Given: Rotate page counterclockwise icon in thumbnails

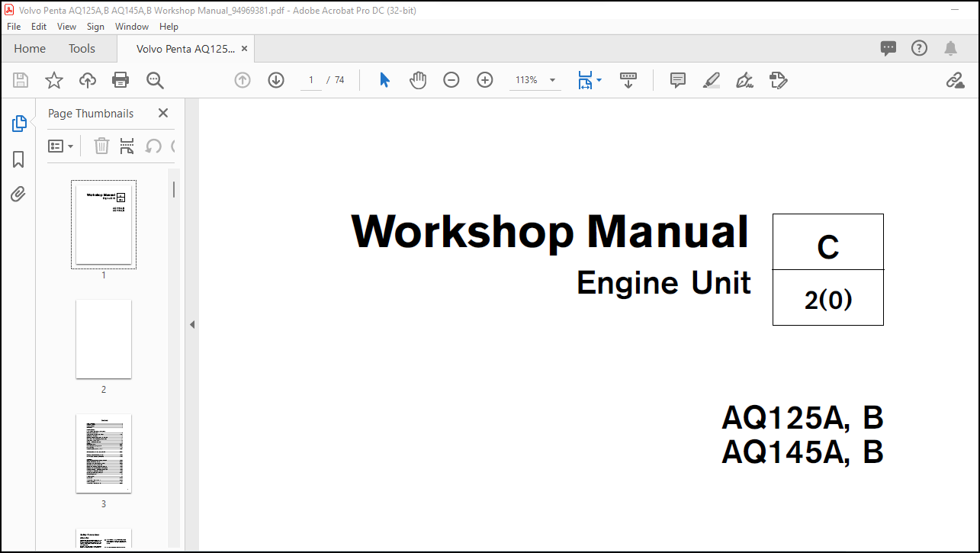Looking at the screenshot, I should 153,146.
